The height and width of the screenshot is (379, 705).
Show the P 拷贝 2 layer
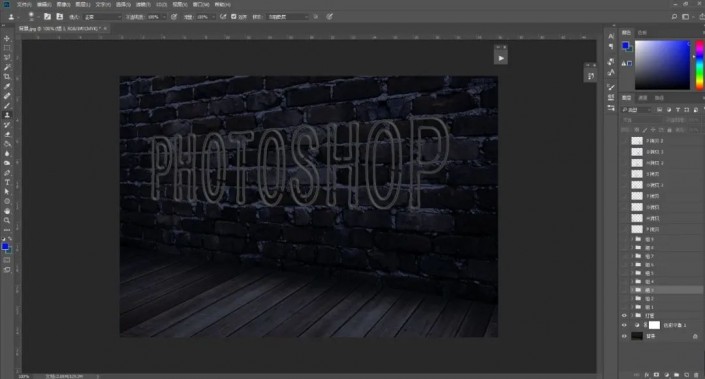624,141
